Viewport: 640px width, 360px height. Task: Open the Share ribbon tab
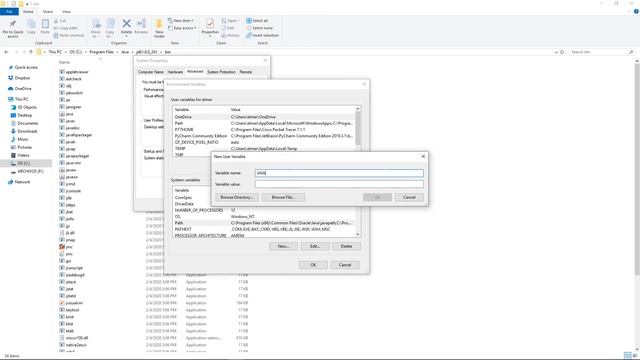[48, 11]
